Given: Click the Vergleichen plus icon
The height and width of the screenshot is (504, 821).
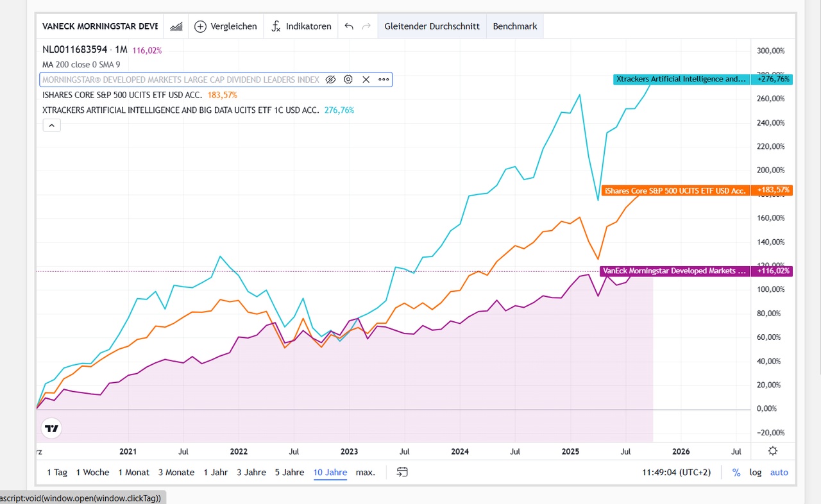Looking at the screenshot, I should tap(200, 26).
